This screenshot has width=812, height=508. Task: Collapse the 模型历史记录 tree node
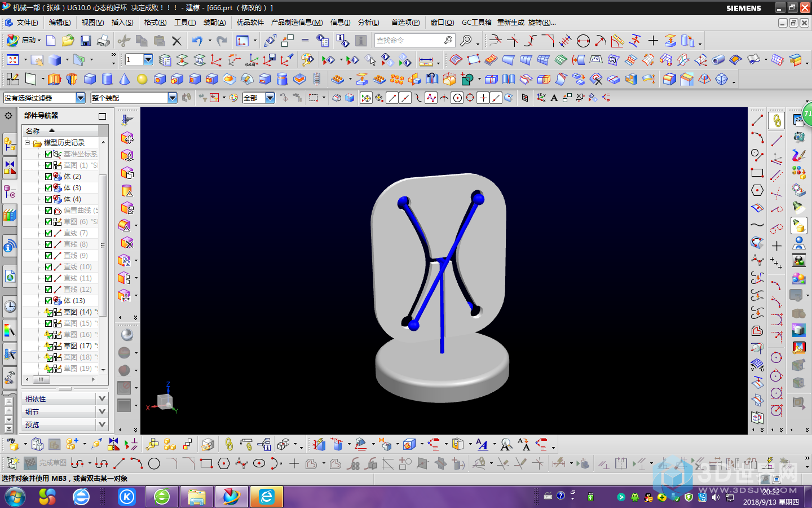(x=27, y=143)
